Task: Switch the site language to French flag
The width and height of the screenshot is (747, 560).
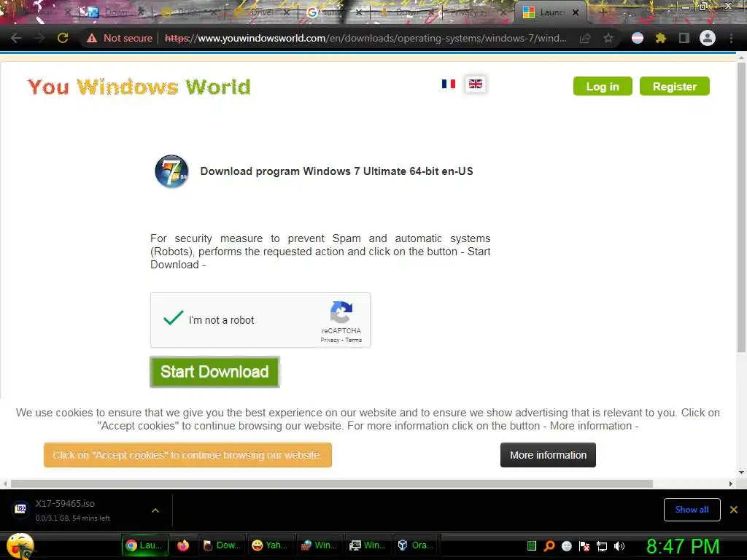Action: [449, 84]
